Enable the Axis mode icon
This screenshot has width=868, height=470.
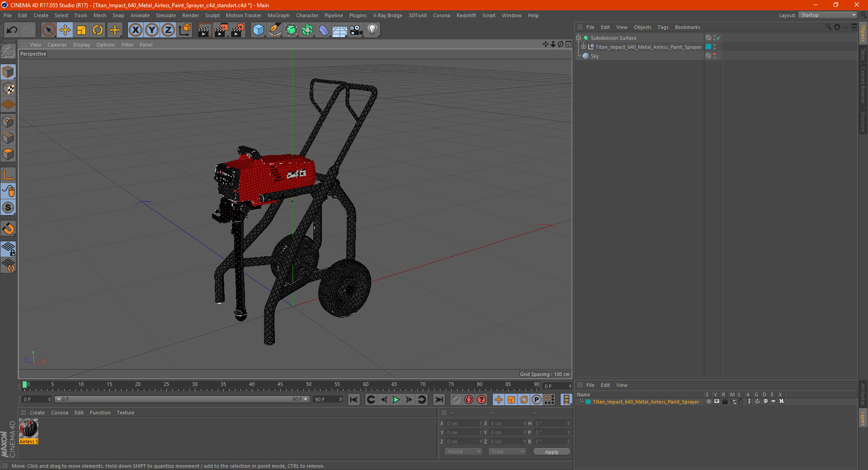[8, 175]
